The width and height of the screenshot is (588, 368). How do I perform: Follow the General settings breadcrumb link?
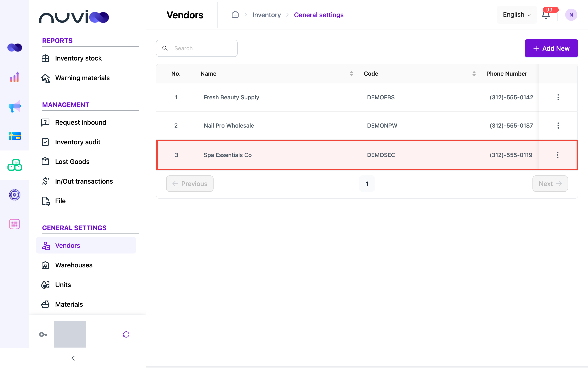[318, 15]
